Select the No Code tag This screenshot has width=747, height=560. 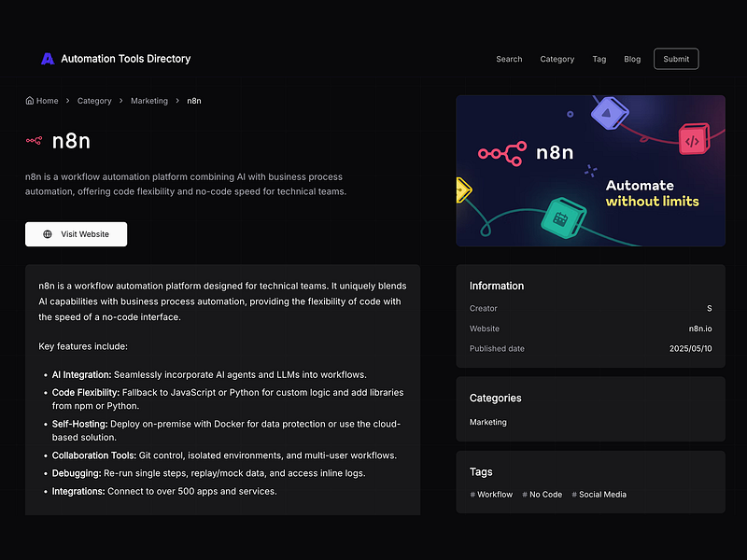(543, 494)
